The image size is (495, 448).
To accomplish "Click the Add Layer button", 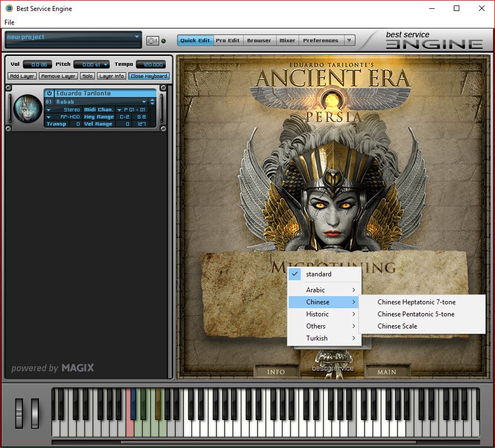I will [x=22, y=76].
